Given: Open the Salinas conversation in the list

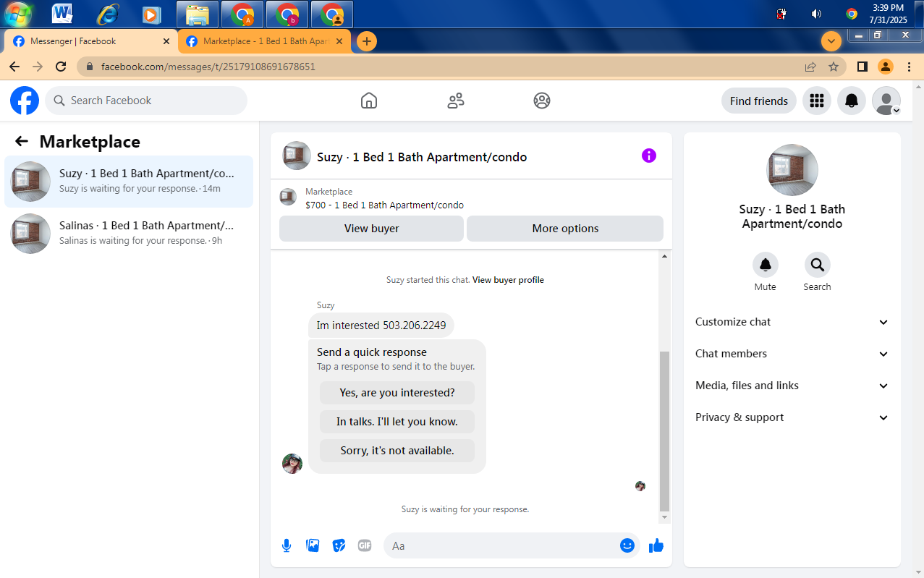Looking at the screenshot, I should coord(129,234).
